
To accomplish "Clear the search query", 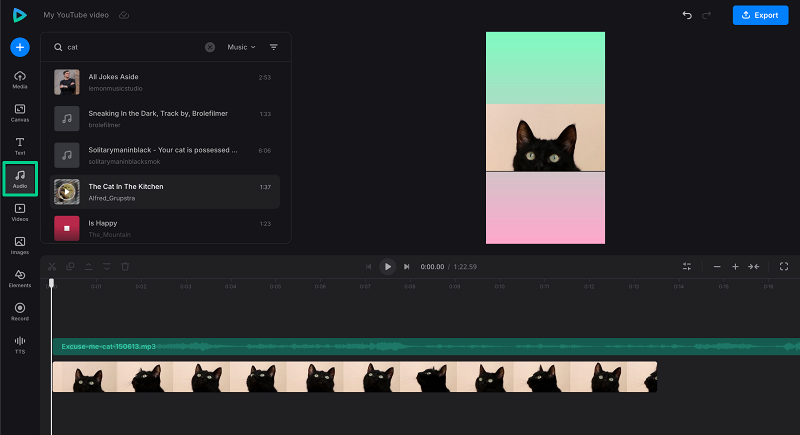I will tap(210, 47).
